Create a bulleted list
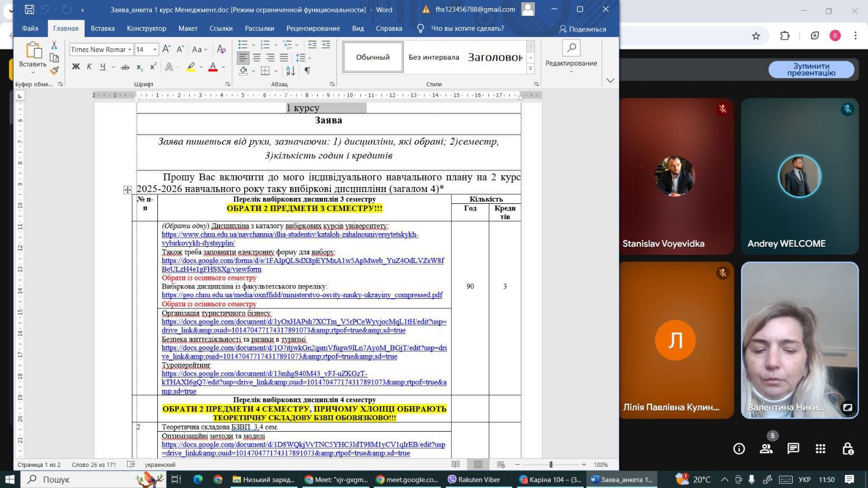This screenshot has width=868, height=488. coord(243,44)
